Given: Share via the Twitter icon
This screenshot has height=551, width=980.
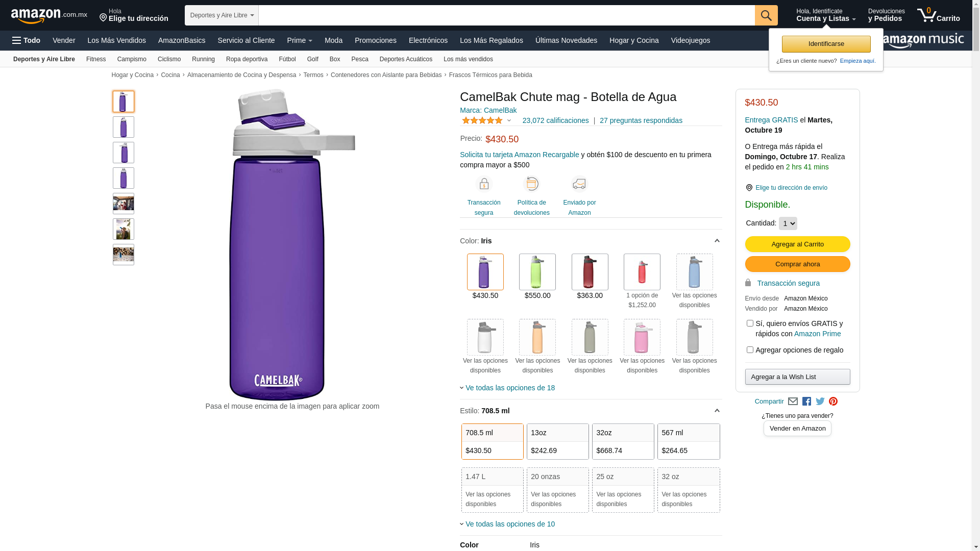Looking at the screenshot, I should tap(820, 402).
